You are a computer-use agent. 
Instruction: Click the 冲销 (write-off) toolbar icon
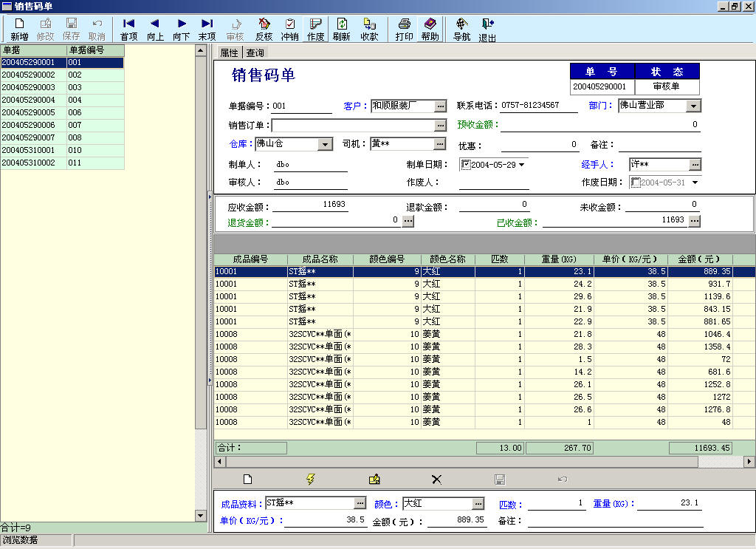[289, 30]
